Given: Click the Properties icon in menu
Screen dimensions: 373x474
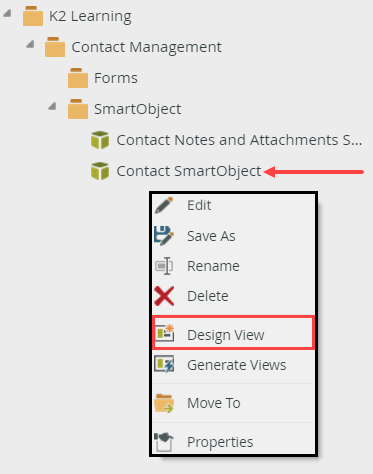Looking at the screenshot, I should click(x=164, y=442).
